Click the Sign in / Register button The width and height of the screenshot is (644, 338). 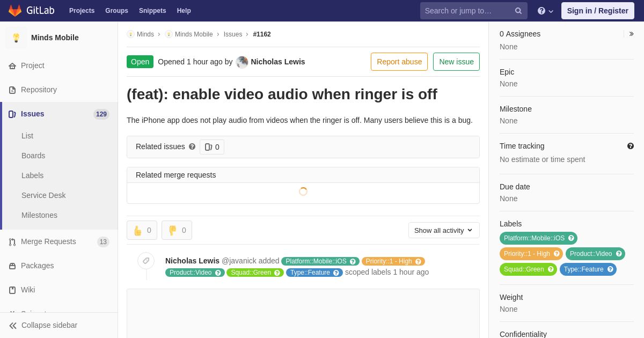pyautogui.click(x=598, y=11)
